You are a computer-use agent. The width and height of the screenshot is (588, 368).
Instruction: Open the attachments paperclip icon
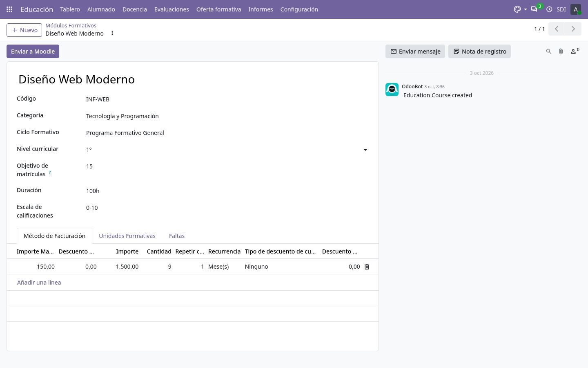561,52
